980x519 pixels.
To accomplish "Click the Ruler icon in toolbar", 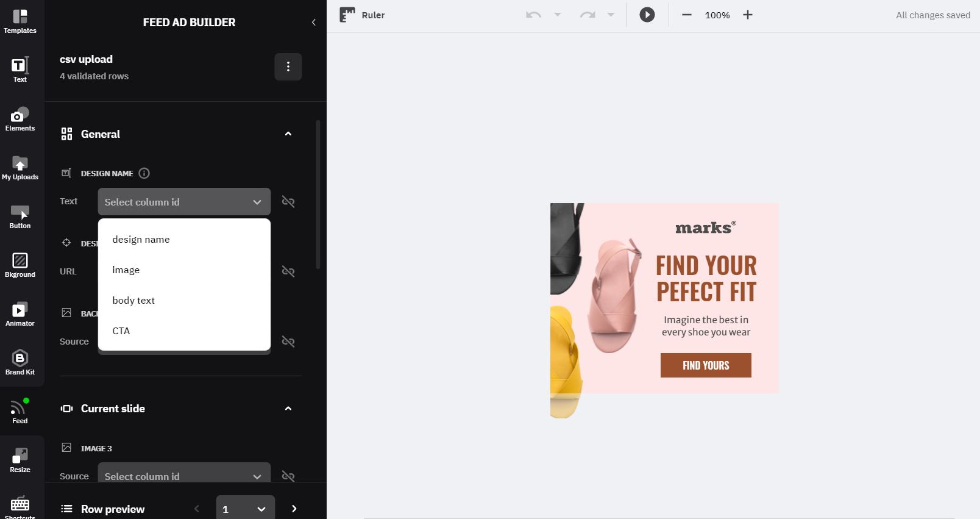I will pyautogui.click(x=347, y=15).
